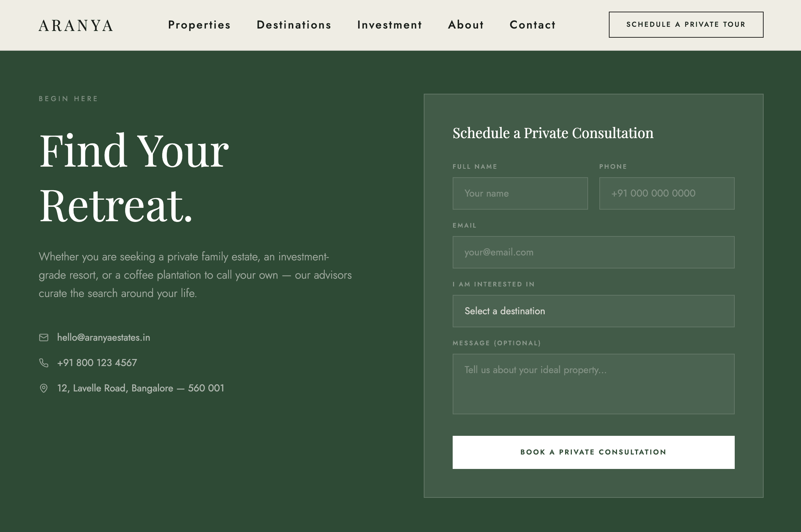The image size is (801, 532).
Task: Click the map pin location icon
Action: pyautogui.click(x=44, y=388)
